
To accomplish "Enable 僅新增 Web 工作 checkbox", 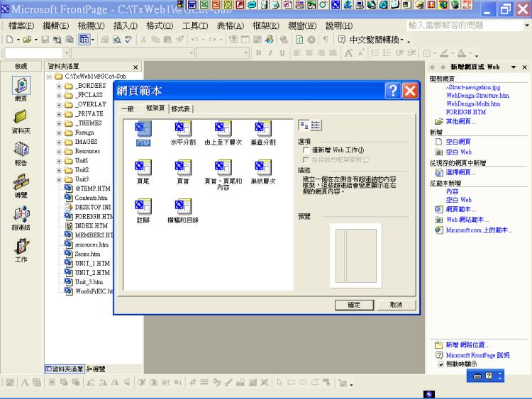I will tap(306, 150).
